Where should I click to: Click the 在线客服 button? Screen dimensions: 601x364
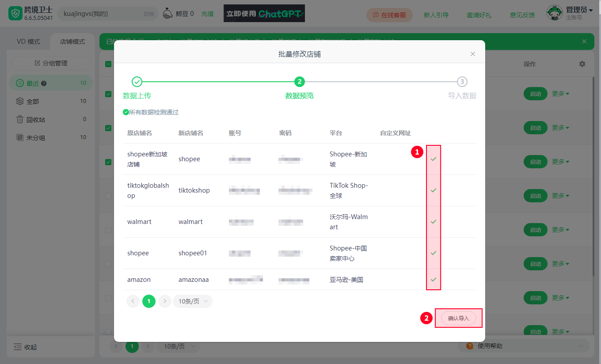point(389,15)
